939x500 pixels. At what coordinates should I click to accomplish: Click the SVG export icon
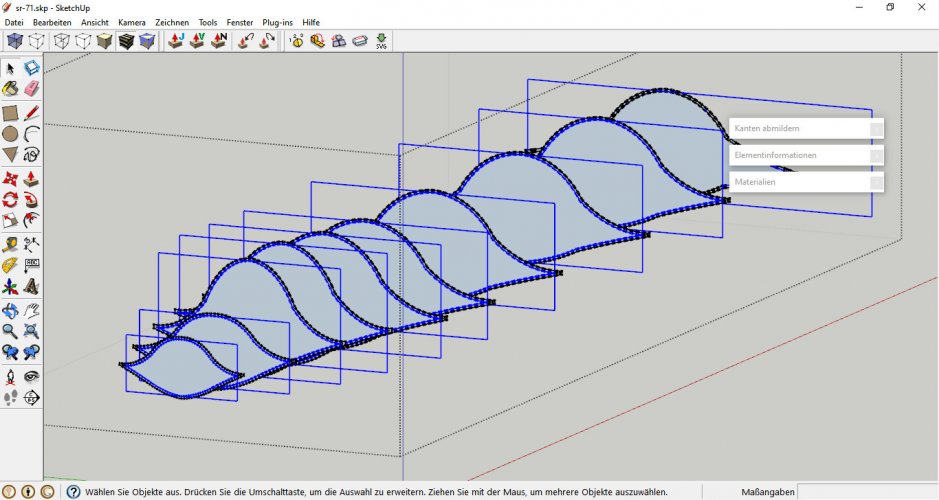(381, 41)
